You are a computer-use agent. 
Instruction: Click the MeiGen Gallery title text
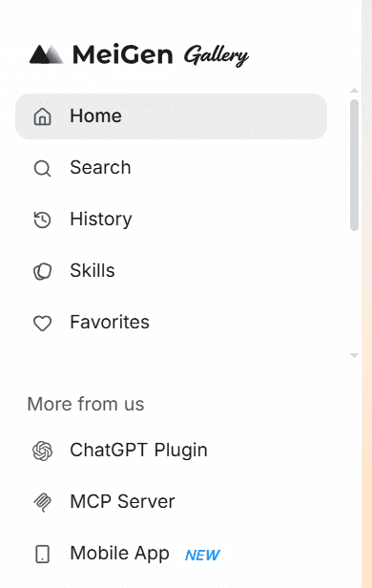tap(160, 55)
